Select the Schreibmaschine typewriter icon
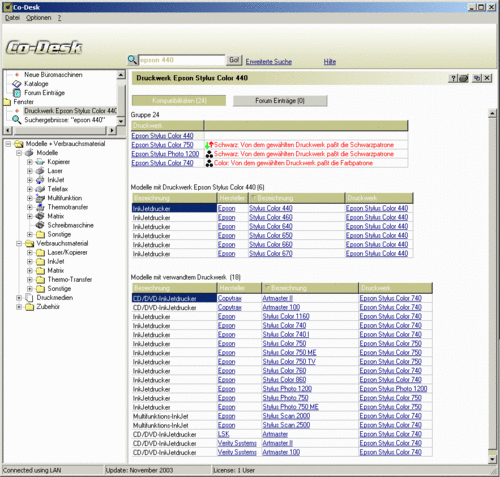Image resolution: width=500 pixels, height=477 pixels. (40, 225)
